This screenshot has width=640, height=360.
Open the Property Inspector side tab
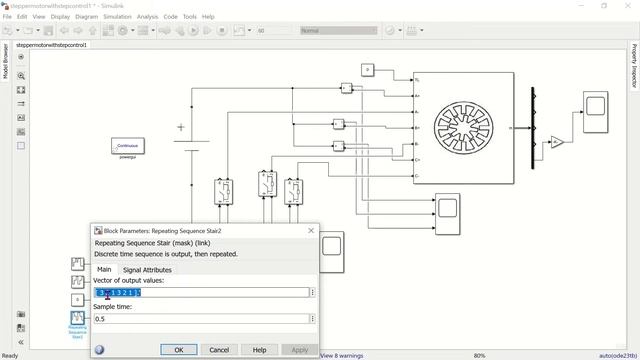point(634,65)
